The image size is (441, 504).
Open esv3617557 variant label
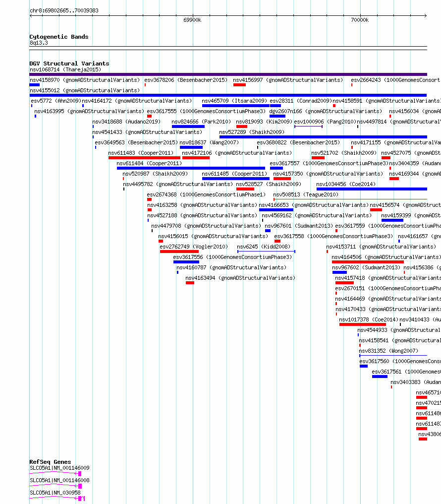(329, 164)
